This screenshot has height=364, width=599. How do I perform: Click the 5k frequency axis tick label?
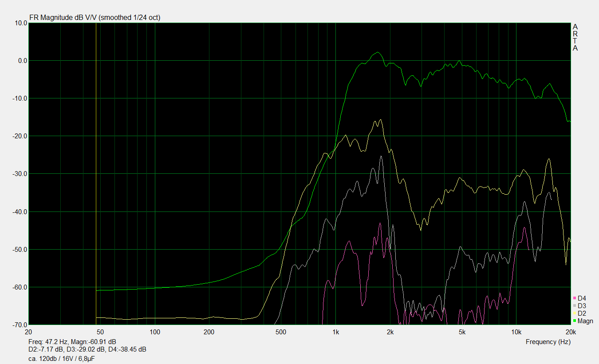462,332
